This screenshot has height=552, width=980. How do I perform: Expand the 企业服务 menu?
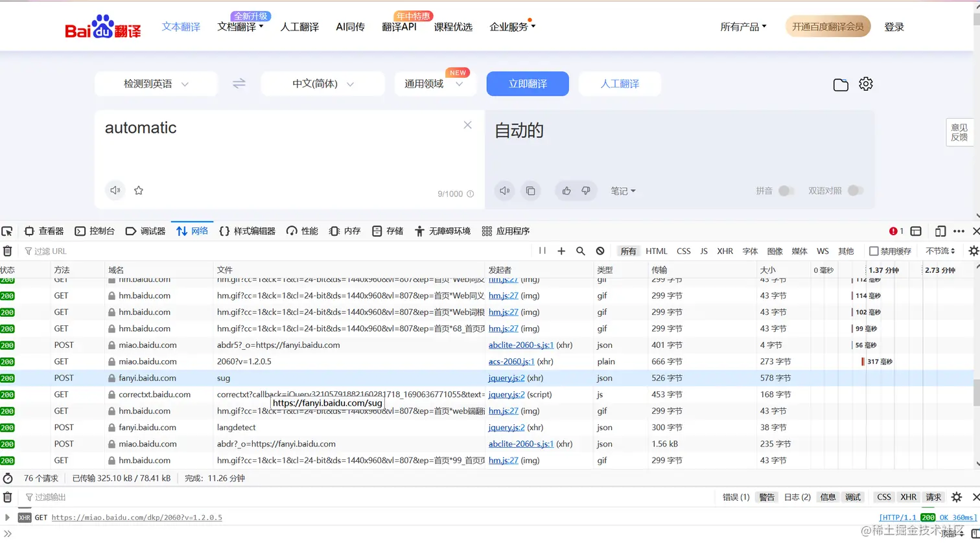coord(512,27)
